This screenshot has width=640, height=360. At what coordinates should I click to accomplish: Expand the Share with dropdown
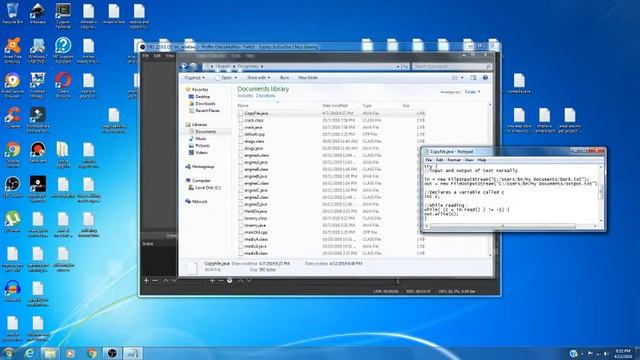[x=258, y=78]
